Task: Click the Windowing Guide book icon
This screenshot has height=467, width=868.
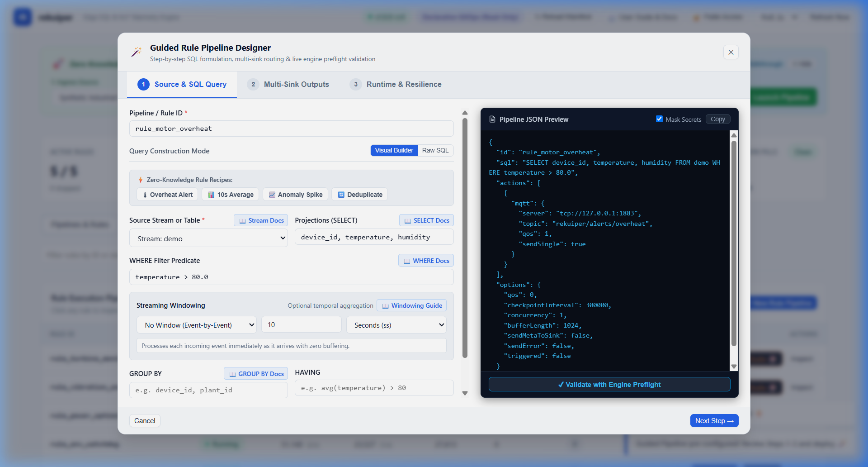Action: [x=386, y=306]
